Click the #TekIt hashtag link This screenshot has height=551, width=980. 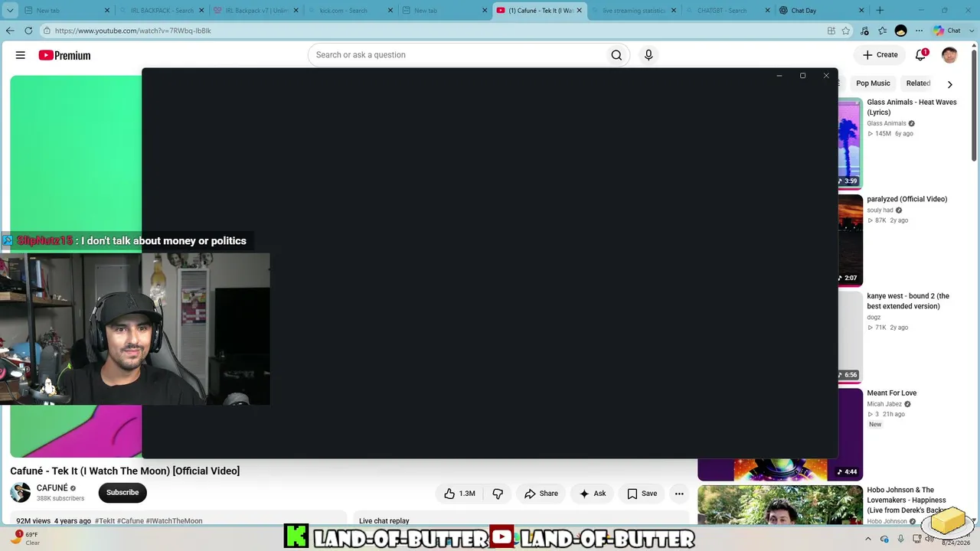coord(105,521)
